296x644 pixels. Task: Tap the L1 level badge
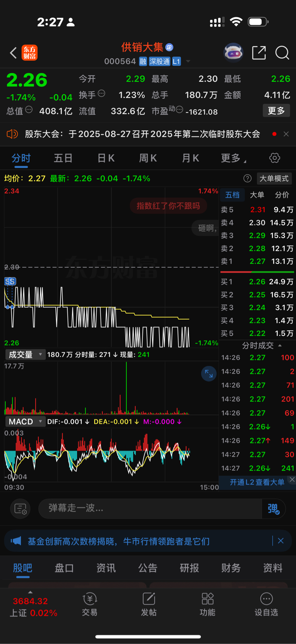pyautogui.click(x=177, y=61)
